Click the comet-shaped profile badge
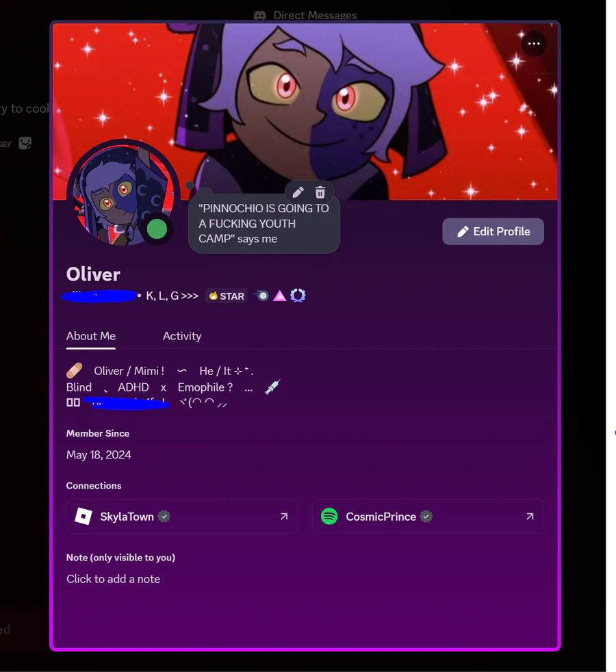Viewport: 616px width, 672px height. [261, 296]
